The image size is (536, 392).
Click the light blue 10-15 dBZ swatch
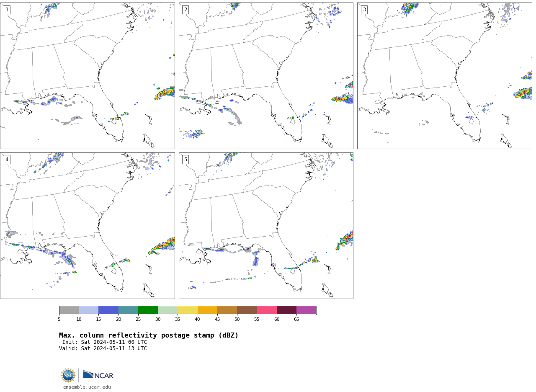point(89,310)
